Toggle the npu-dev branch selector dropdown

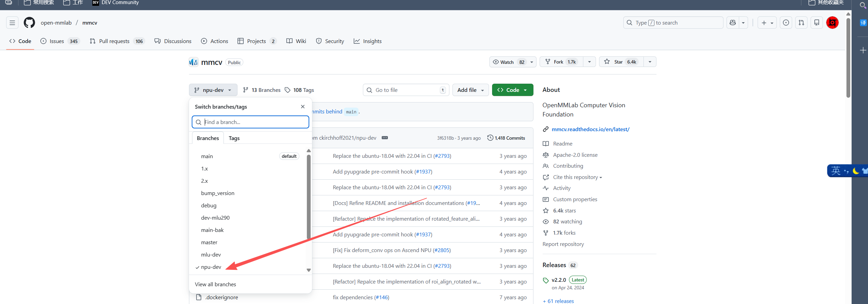tap(213, 90)
